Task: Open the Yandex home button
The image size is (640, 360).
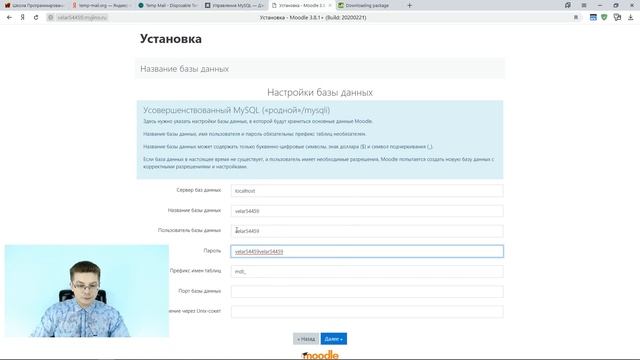Action: click(22, 18)
